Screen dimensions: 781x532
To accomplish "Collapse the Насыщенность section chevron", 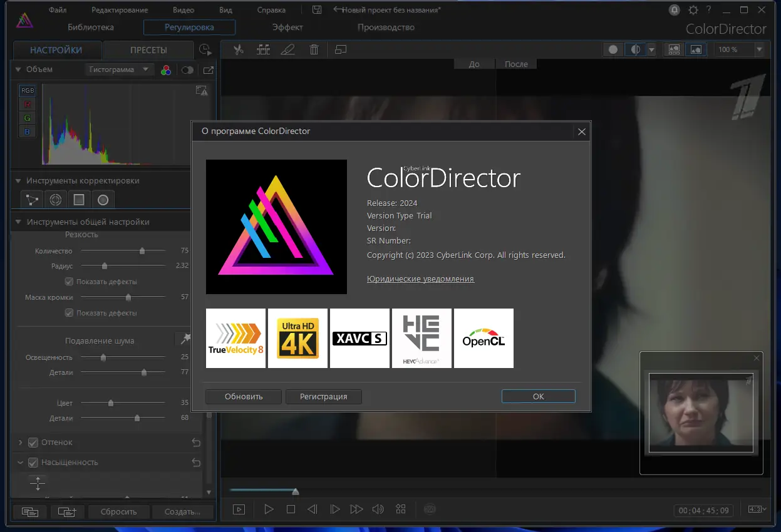I will 20,463.
